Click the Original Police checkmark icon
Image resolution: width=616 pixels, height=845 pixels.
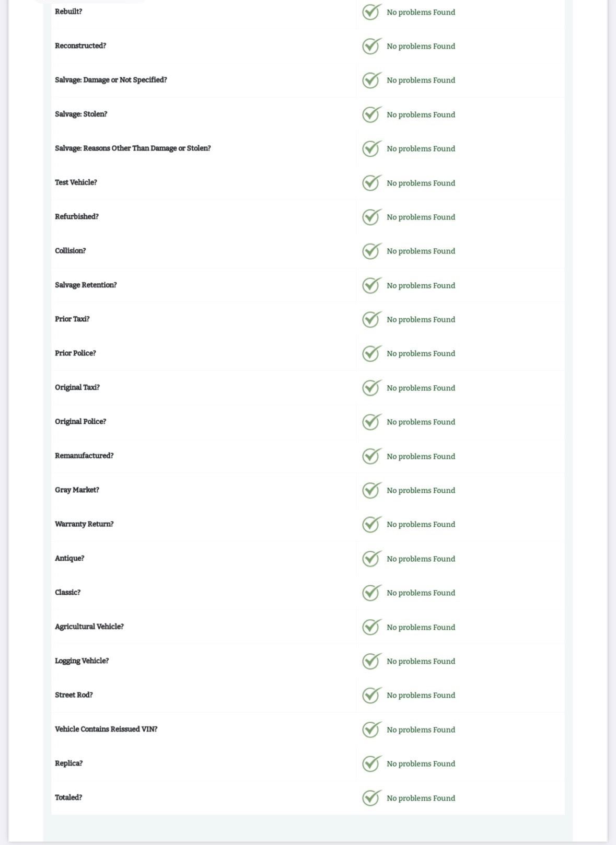pyautogui.click(x=371, y=422)
